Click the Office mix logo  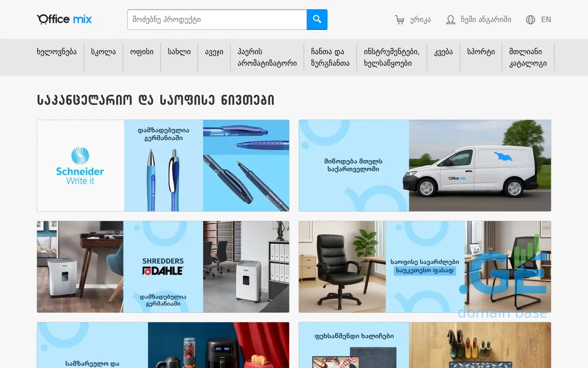point(64,19)
